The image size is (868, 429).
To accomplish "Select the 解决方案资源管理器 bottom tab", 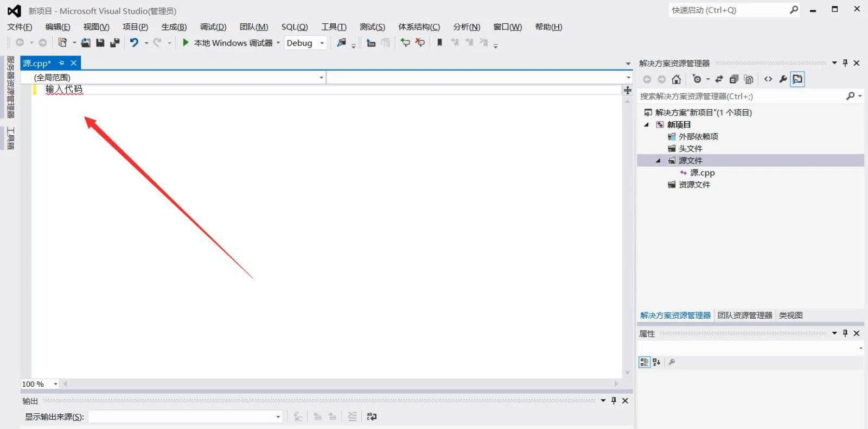I will point(675,315).
